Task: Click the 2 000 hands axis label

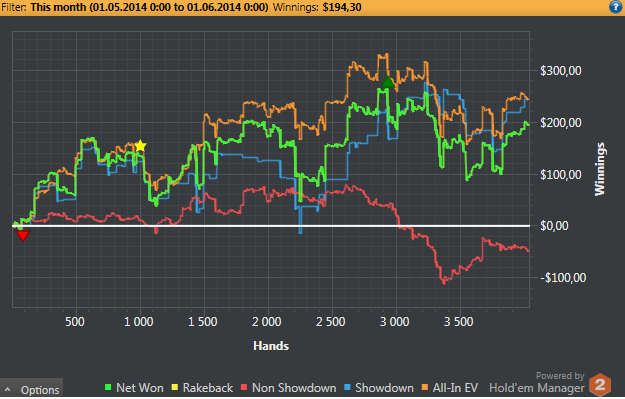Action: pos(267,321)
